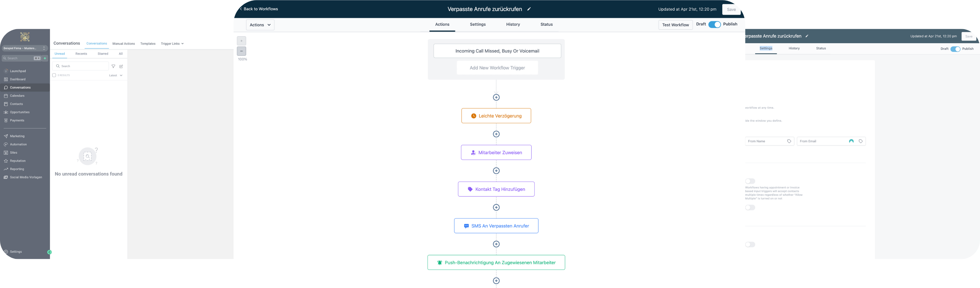Open History tab in the right settings window
The height and width of the screenshot is (288, 980).
794,48
